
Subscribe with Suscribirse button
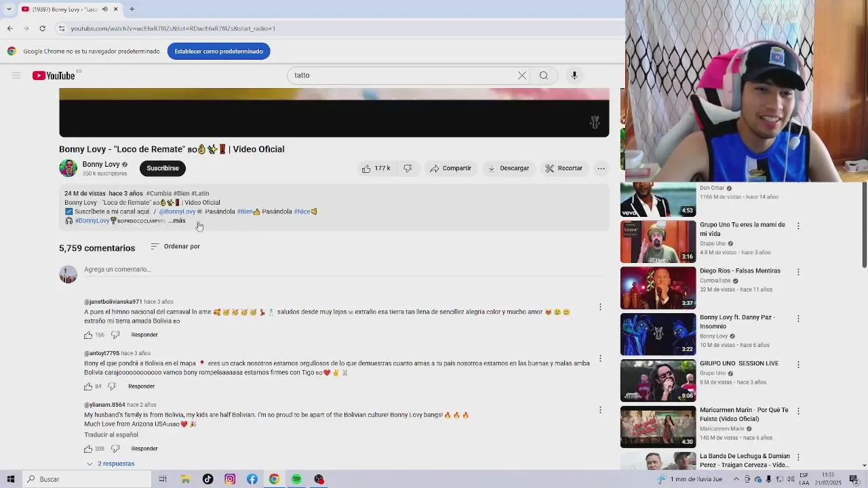(163, 168)
